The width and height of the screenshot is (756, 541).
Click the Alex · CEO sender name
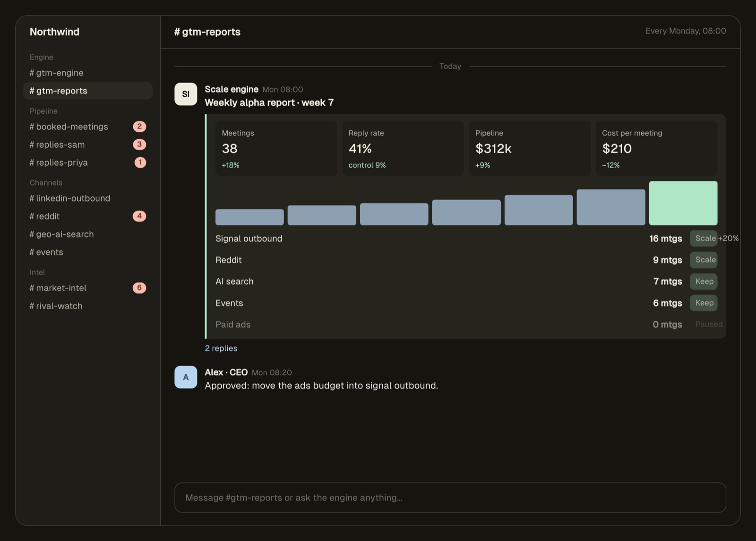(226, 372)
